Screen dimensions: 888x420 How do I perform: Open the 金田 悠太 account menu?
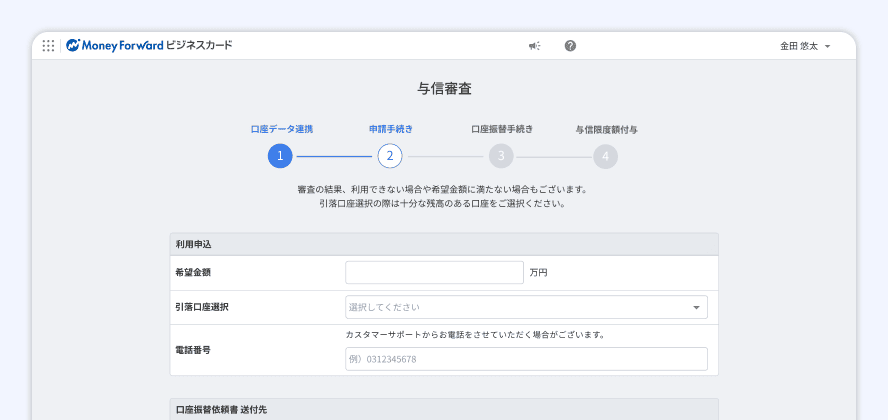click(805, 46)
